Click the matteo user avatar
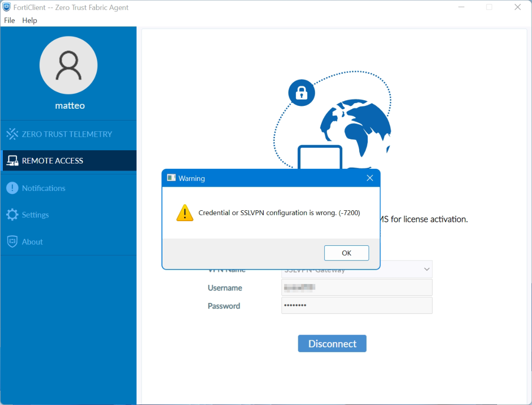Image resolution: width=532 pixels, height=405 pixels. (68, 65)
